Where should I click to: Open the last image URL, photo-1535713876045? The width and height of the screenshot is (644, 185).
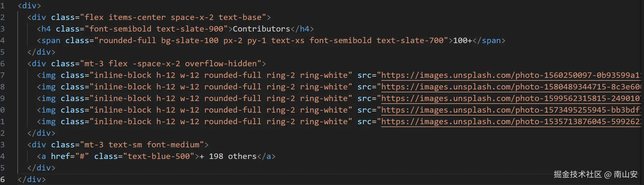(x=510, y=122)
